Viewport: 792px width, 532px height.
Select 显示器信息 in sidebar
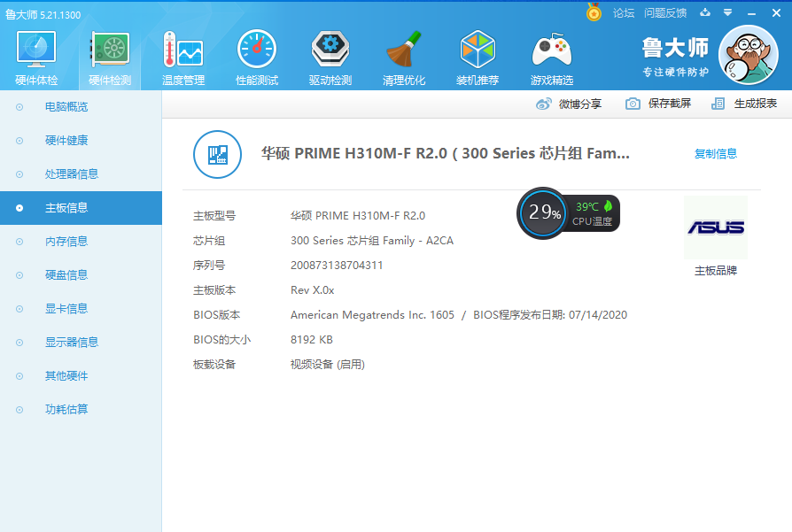81,343
